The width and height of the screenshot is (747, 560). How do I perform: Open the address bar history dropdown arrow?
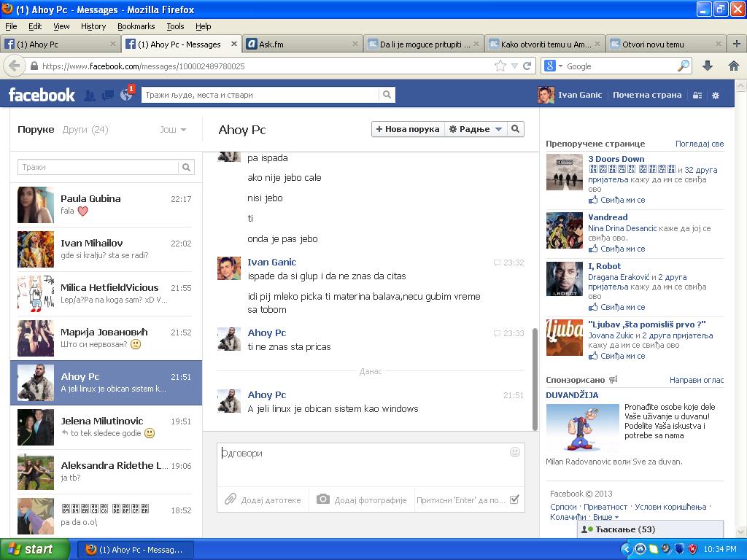(x=514, y=66)
